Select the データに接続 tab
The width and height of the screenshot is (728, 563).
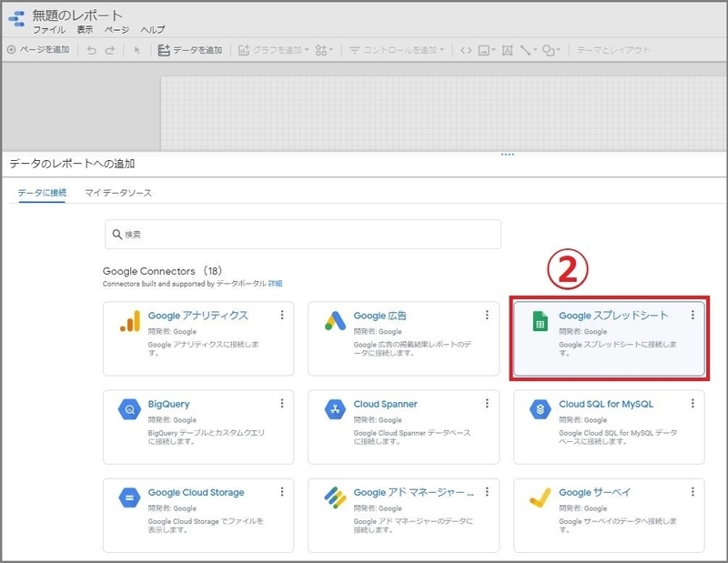42,193
